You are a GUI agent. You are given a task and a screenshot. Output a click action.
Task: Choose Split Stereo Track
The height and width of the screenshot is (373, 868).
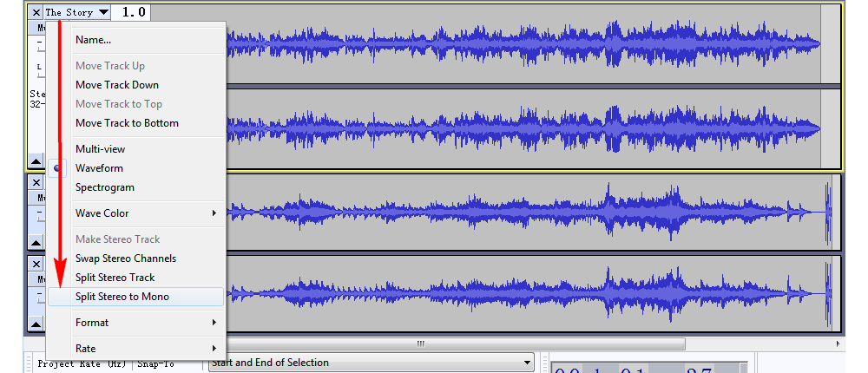coord(135,278)
